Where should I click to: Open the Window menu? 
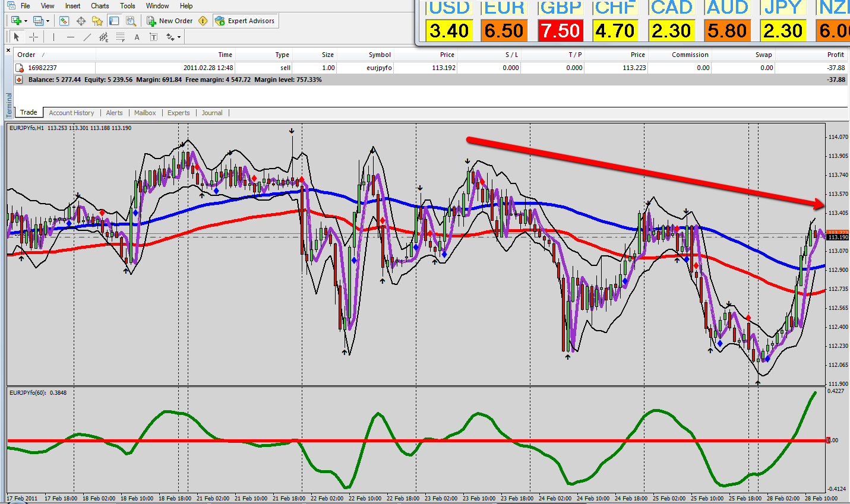[x=157, y=6]
